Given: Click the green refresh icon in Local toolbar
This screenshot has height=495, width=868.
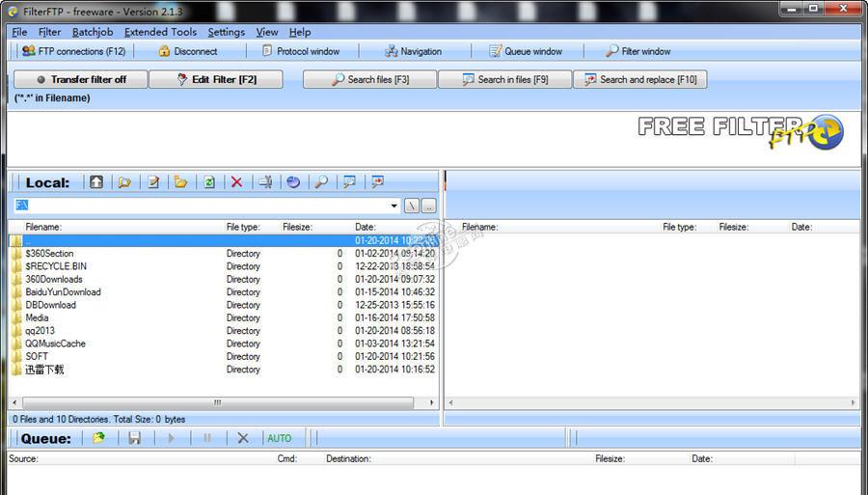Looking at the screenshot, I should point(209,181).
